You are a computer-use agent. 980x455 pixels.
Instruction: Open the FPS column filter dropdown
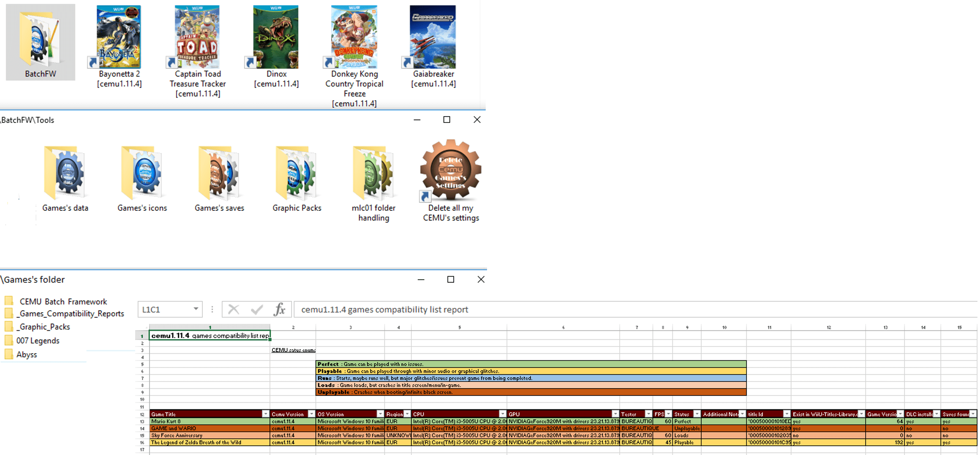pos(668,414)
